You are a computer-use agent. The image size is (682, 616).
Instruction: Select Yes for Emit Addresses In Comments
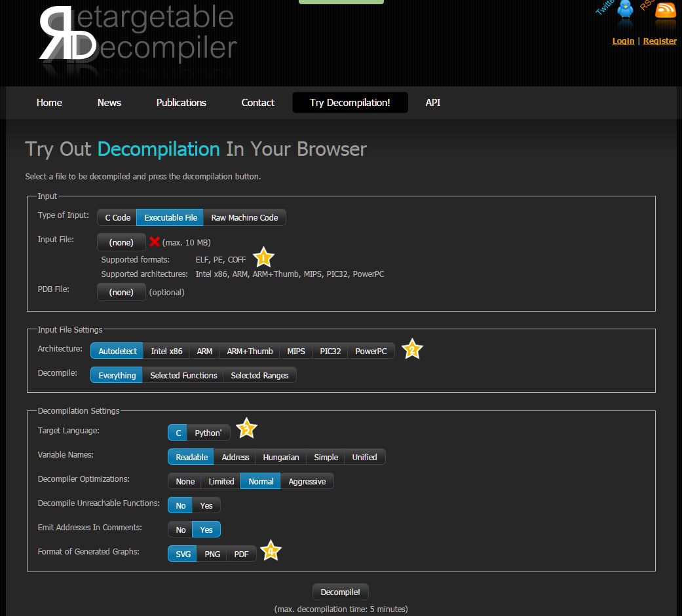[206, 530]
